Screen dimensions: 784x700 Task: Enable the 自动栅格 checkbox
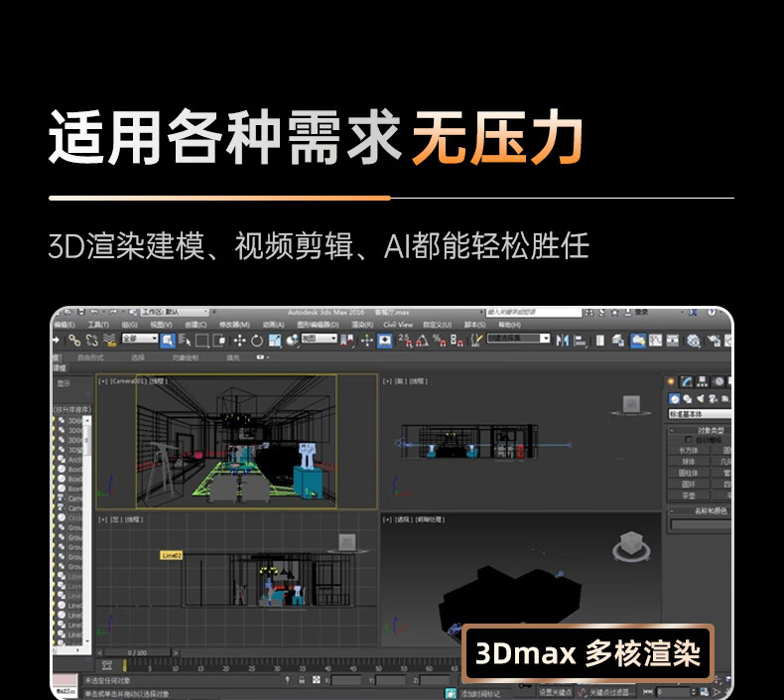coord(690,439)
